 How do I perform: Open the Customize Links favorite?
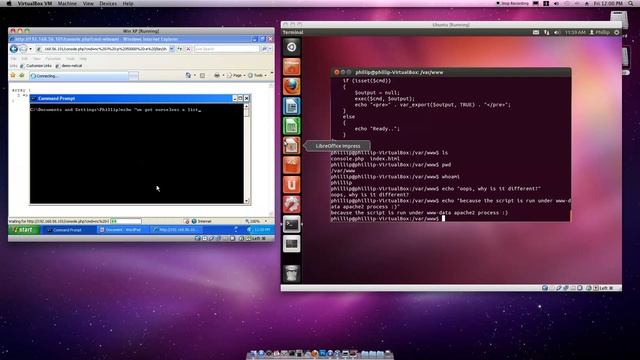[36, 66]
